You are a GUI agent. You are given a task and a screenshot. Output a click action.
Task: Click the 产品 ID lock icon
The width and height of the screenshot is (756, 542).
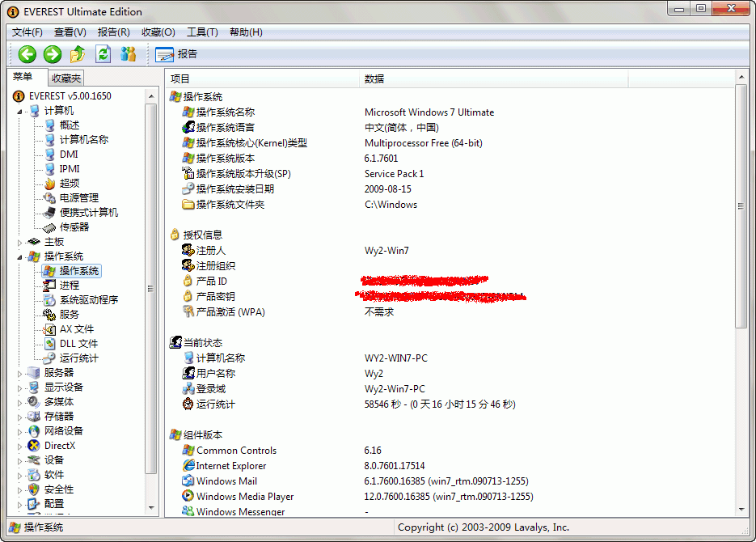click(188, 281)
